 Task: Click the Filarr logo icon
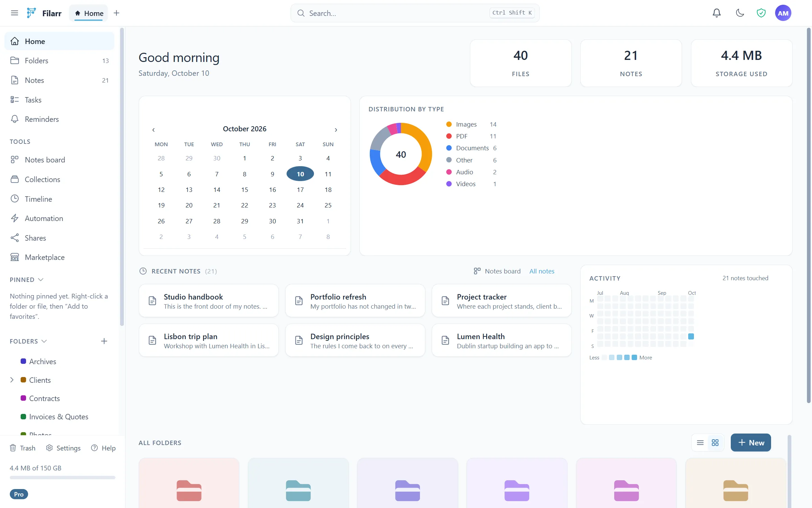(31, 13)
